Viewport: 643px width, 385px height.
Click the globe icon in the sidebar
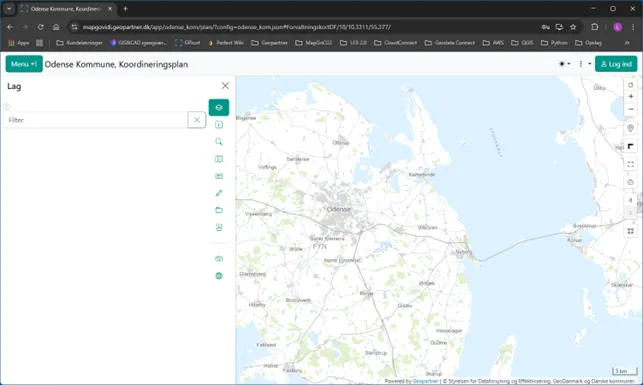coord(219,276)
